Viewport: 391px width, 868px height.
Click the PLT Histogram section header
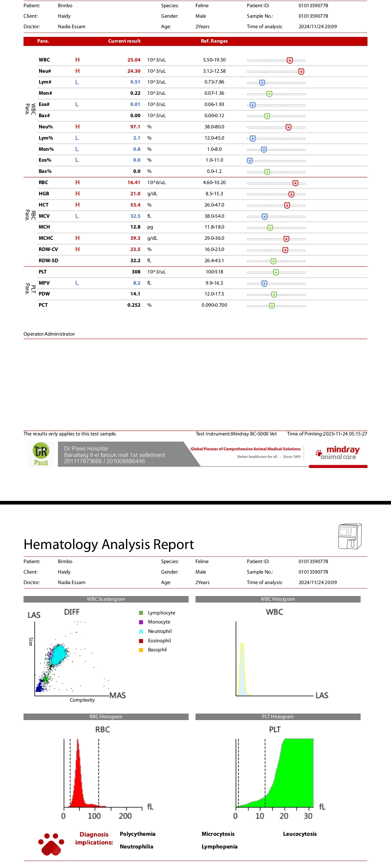[x=278, y=717]
